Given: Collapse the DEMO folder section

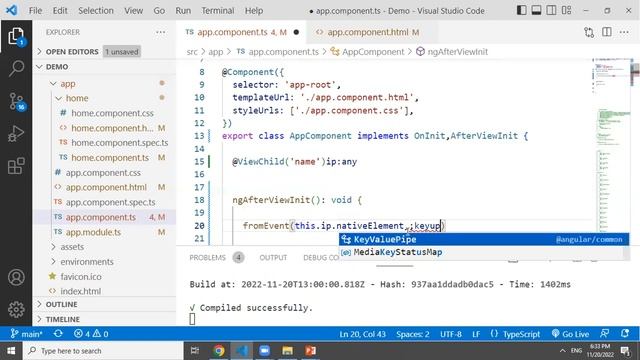Looking at the screenshot, I should (x=57, y=67).
